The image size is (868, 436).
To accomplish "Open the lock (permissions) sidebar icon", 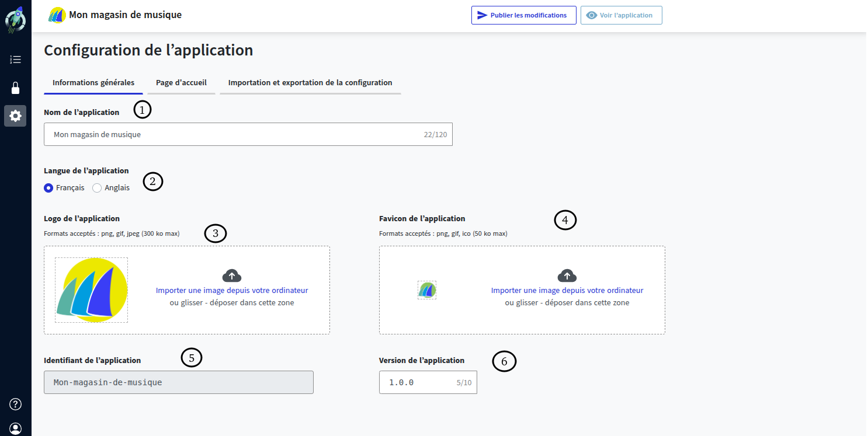I will (x=15, y=88).
